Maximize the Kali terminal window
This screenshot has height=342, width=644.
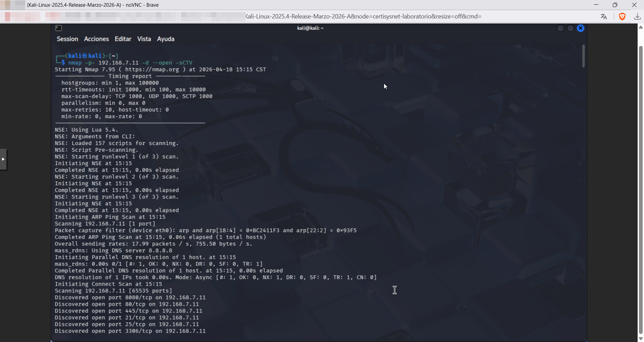(571, 28)
